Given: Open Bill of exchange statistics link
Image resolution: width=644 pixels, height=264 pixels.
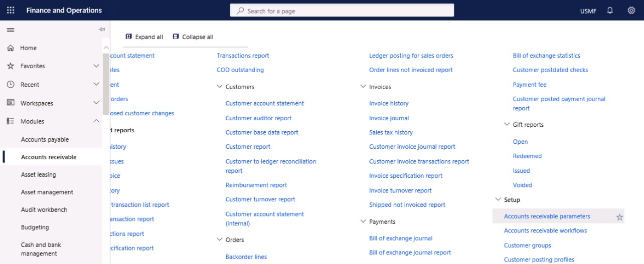Looking at the screenshot, I should click(x=546, y=56).
